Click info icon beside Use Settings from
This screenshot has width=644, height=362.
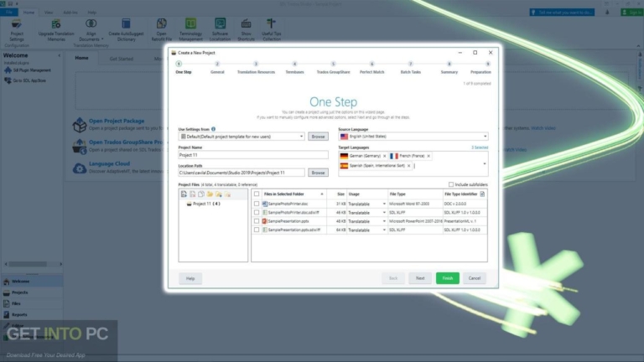[213, 129]
